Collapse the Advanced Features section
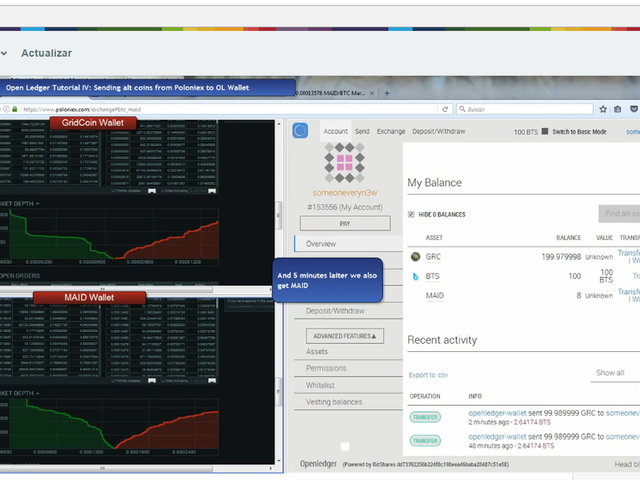Image resolution: width=640 pixels, height=480 pixels. click(x=344, y=335)
